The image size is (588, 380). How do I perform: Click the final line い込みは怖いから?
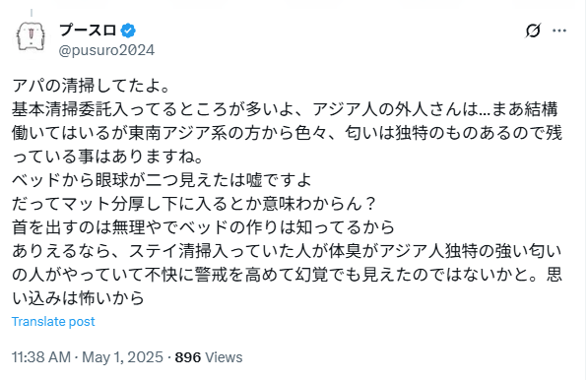[x=78, y=298]
